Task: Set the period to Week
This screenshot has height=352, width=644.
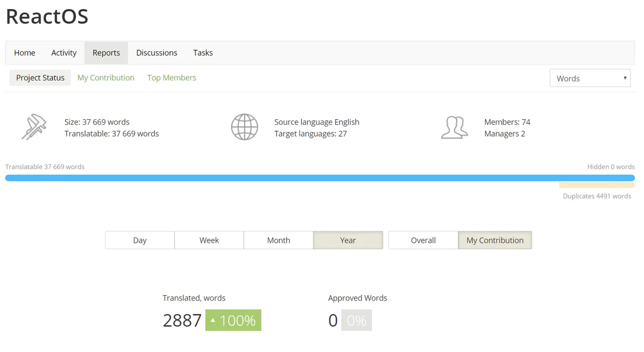Action: tap(209, 240)
